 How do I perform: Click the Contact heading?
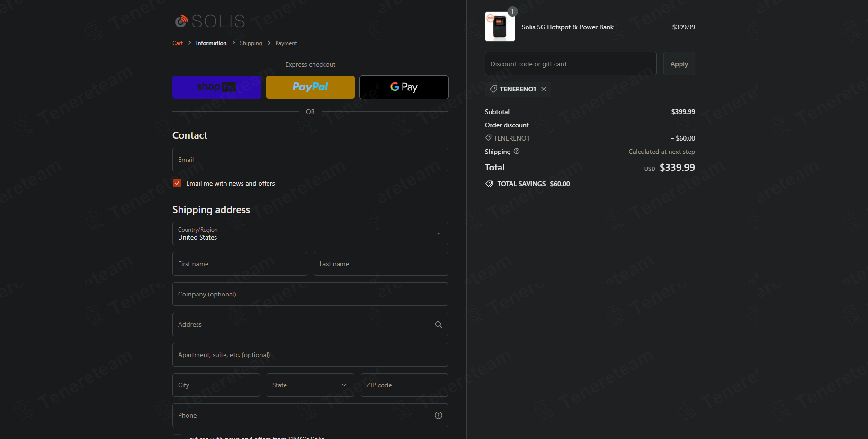[x=190, y=135]
